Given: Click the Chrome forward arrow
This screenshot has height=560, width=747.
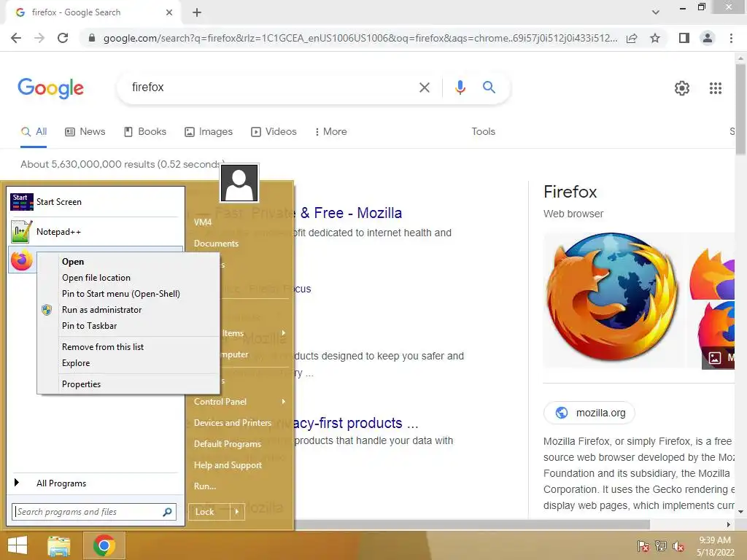Looking at the screenshot, I should click(39, 38).
